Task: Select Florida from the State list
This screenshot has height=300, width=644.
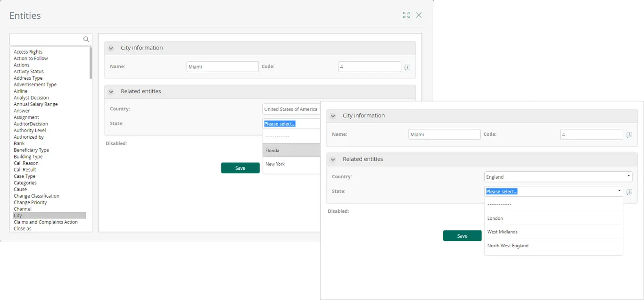Action: (291, 150)
